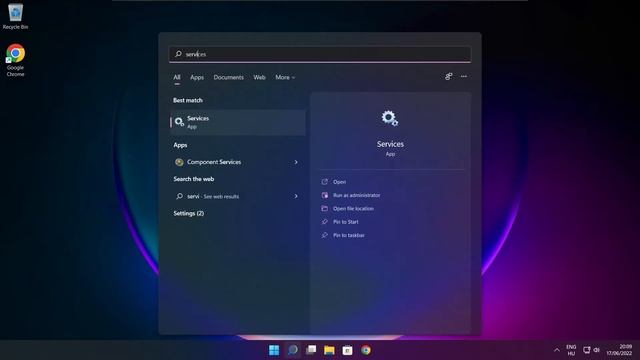The width and height of the screenshot is (640, 360).
Task: Switch to the Documents filter tab
Action: coord(228,77)
